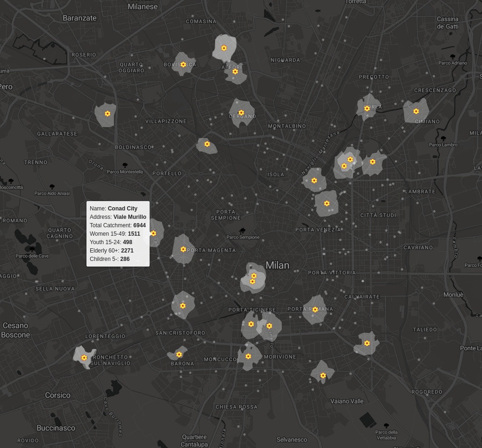Image resolution: width=482 pixels, height=448 pixels.
Task: Select the 'PORTA SEMPIONE' district label
Action: coord(226,215)
